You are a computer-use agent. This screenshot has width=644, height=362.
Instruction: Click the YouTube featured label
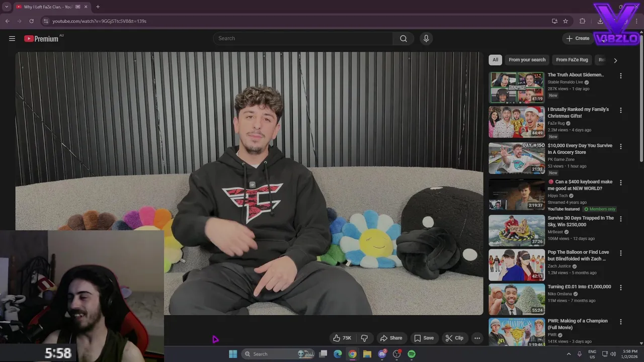563,209
